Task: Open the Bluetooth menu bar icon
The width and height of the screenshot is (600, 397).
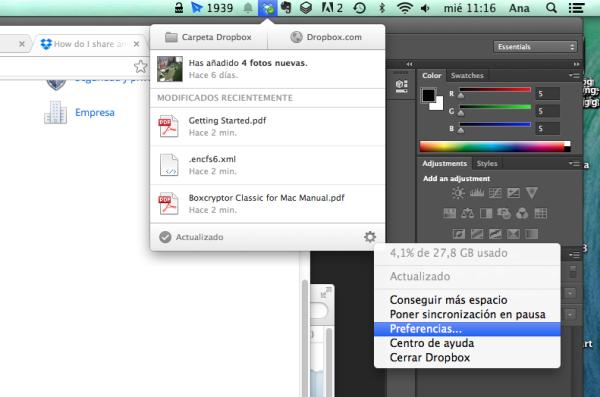Action: click(x=382, y=8)
